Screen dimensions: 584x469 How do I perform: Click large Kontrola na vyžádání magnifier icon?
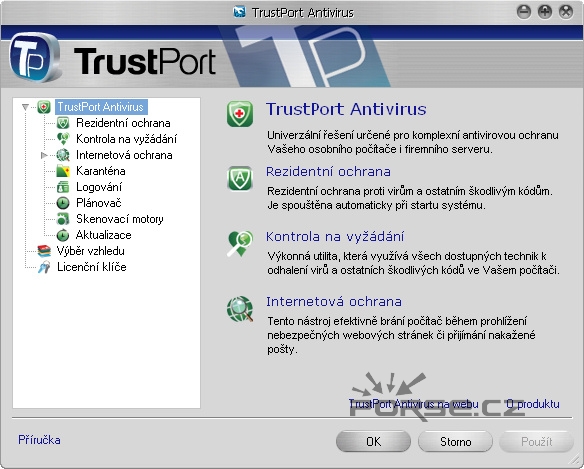click(x=240, y=244)
